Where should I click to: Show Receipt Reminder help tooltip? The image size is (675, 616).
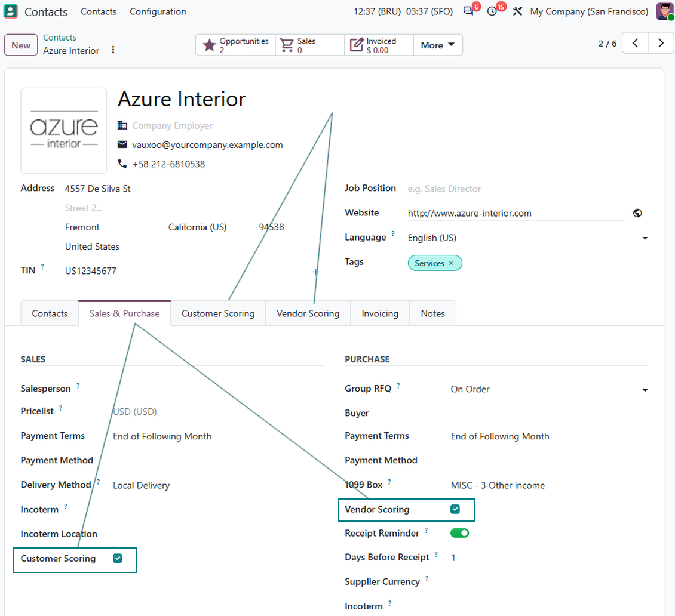(426, 531)
